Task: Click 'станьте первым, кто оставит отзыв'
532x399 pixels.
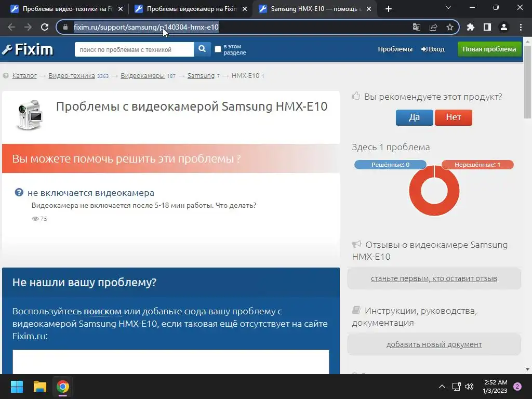Action: click(434, 278)
